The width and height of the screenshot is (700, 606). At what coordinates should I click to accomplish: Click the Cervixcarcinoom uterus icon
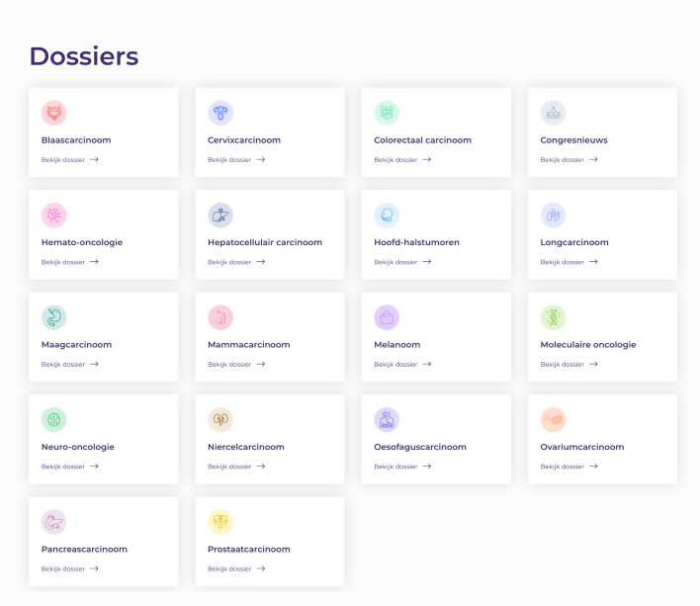click(x=220, y=113)
